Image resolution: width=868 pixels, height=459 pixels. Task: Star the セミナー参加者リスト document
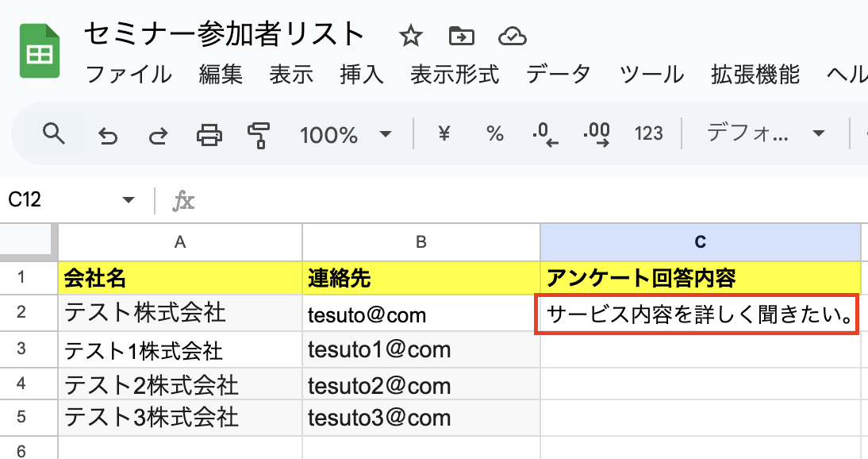tap(411, 36)
